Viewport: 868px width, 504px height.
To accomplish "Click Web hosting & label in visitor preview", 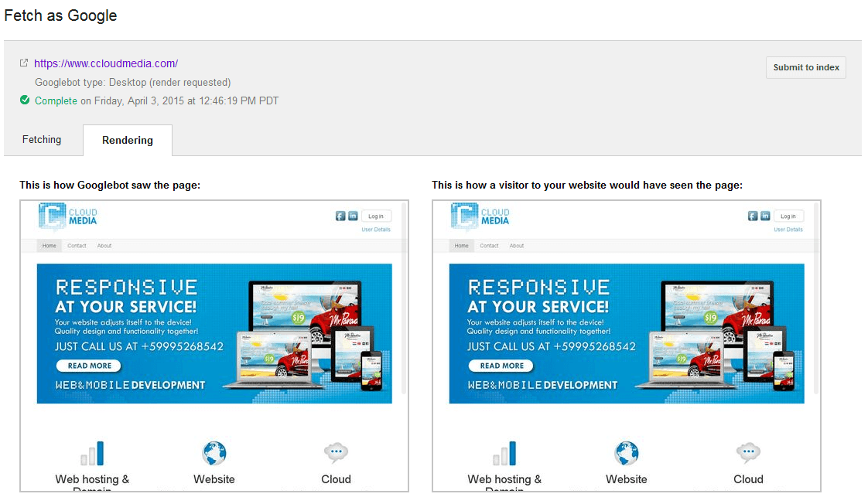I will pos(504,479).
